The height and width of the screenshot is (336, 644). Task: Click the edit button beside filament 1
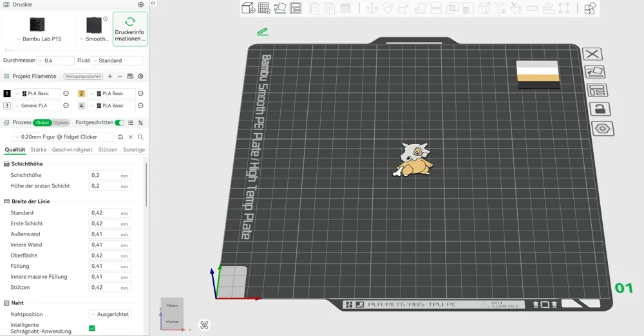coord(66,93)
